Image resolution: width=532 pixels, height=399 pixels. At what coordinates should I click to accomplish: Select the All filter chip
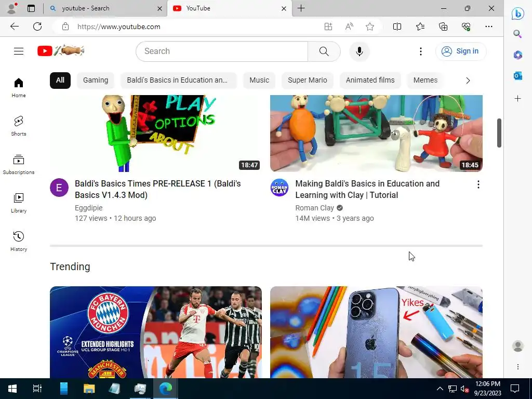(60, 81)
